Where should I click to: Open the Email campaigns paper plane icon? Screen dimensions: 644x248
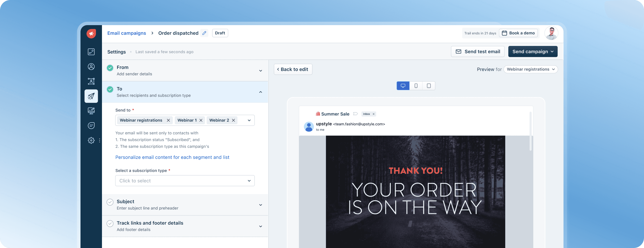coord(91,96)
